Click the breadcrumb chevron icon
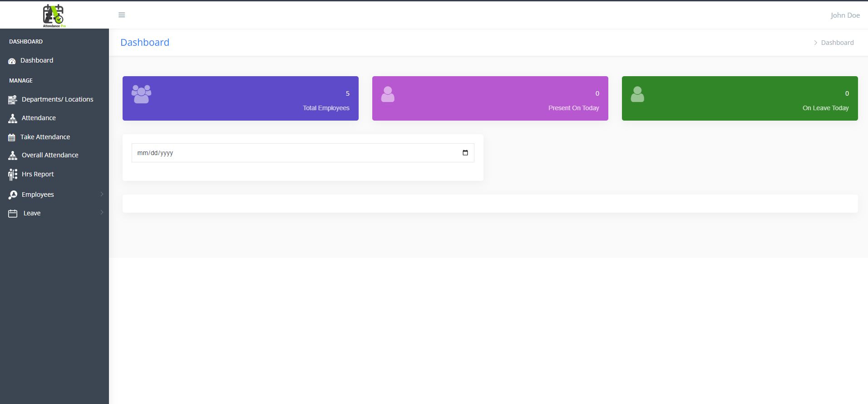The width and height of the screenshot is (868, 404). point(815,43)
